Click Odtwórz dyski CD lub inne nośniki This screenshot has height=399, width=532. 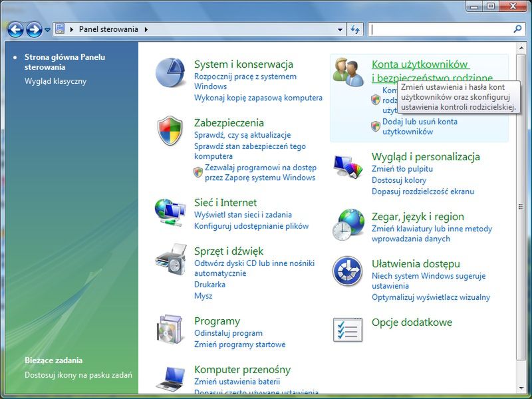[254, 268]
